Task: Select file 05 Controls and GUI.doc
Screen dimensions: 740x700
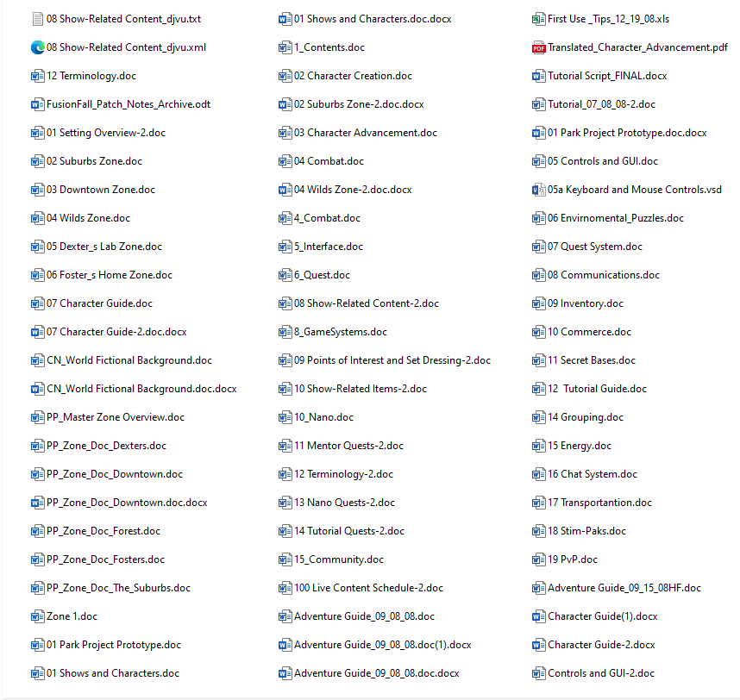Action: (x=595, y=161)
